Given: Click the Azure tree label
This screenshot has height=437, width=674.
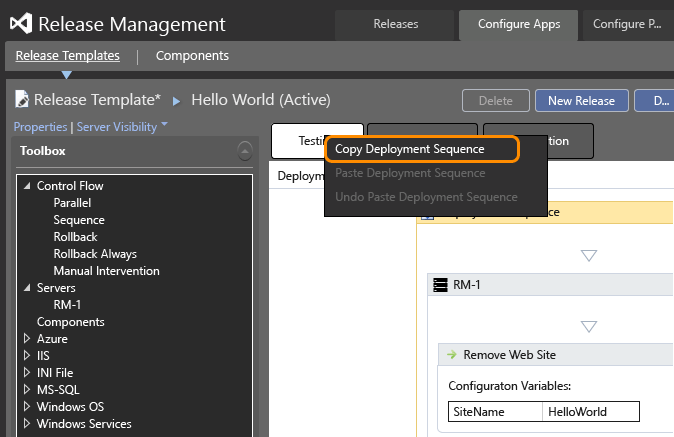Looking at the screenshot, I should 52,339.
